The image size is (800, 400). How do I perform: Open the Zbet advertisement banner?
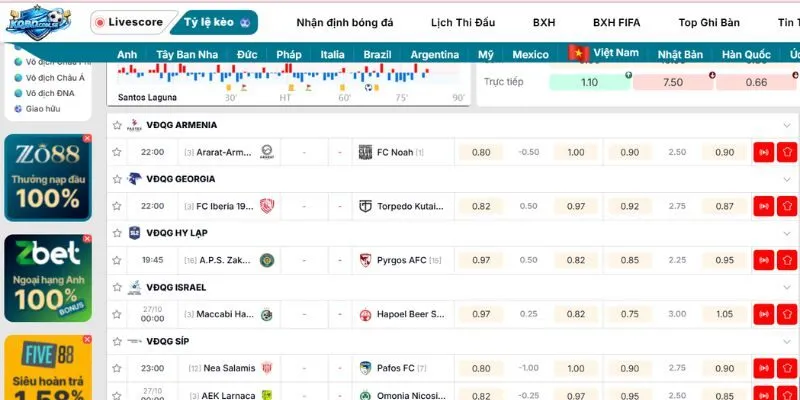tap(48, 279)
